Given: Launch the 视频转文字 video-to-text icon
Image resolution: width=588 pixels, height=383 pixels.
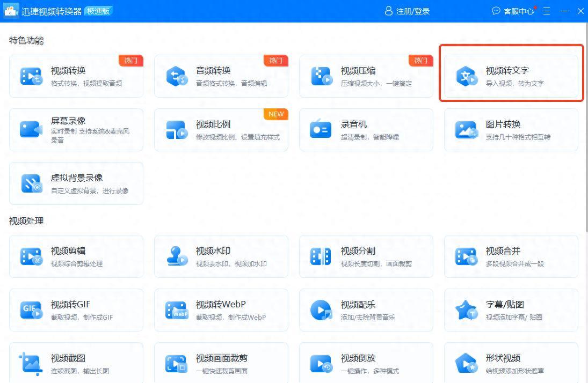Looking at the screenshot, I should (x=466, y=76).
